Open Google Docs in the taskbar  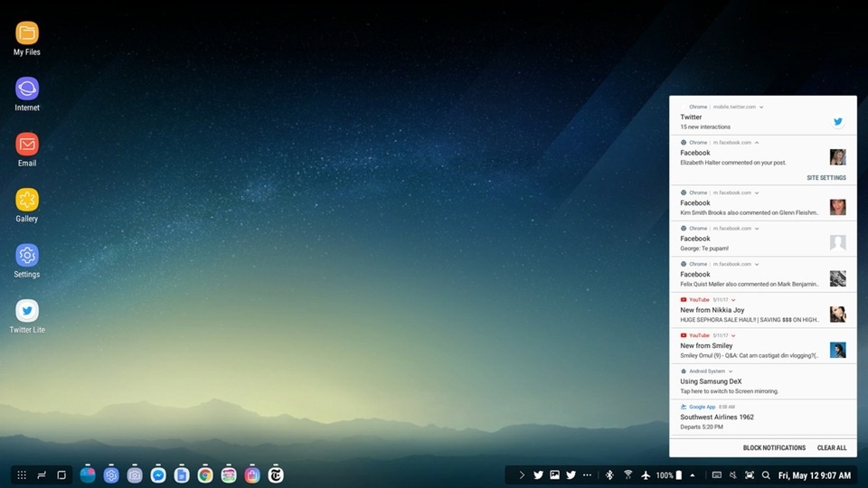[182, 474]
